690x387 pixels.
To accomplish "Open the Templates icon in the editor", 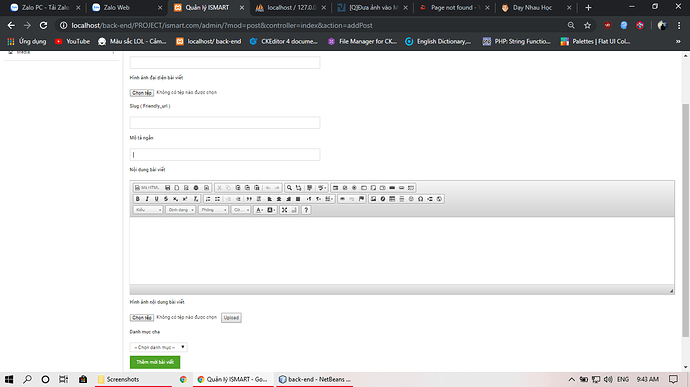I will 206,188.
